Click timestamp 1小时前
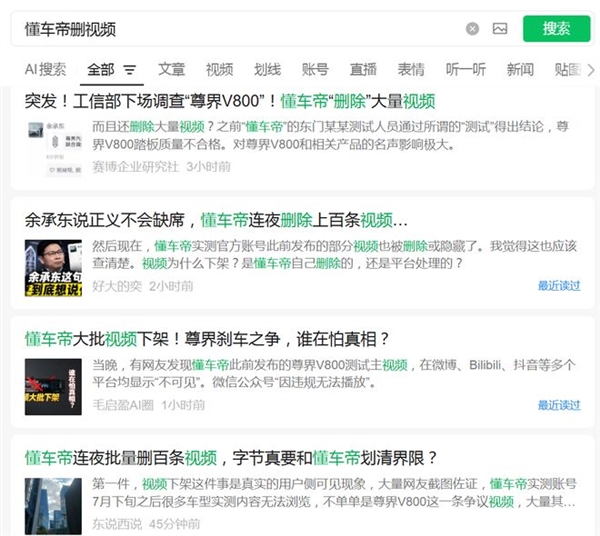The width and height of the screenshot is (600, 536). (x=183, y=405)
